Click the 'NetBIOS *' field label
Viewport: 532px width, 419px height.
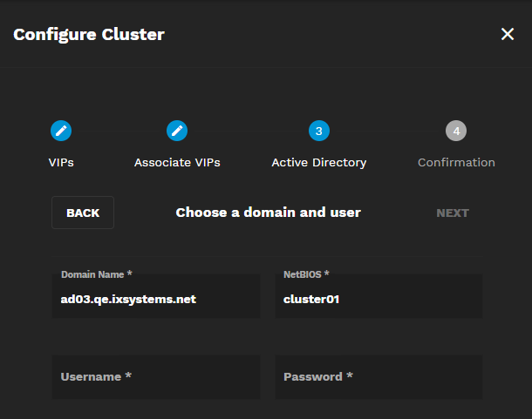(306, 274)
